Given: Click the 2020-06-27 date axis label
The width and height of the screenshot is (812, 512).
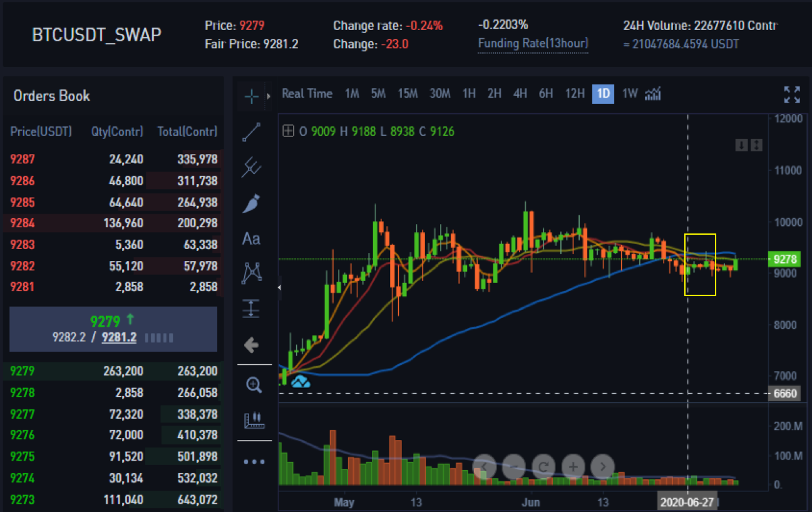Looking at the screenshot, I should coord(687,502).
